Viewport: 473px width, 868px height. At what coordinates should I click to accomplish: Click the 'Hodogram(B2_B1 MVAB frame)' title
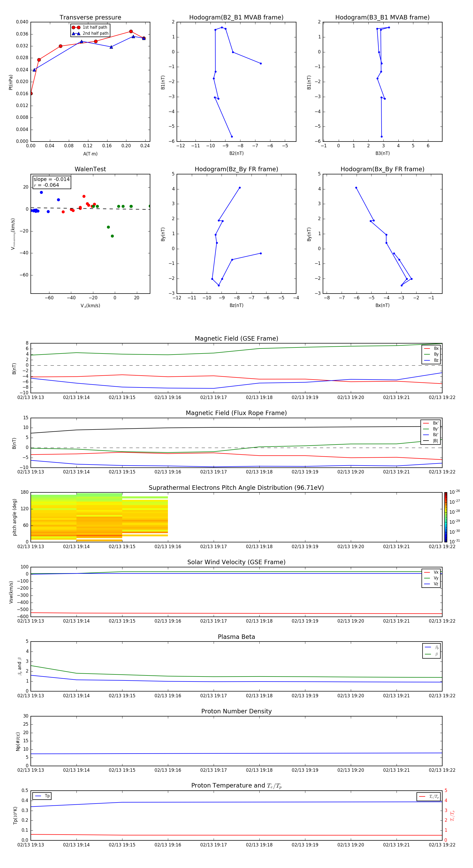coord(236,18)
